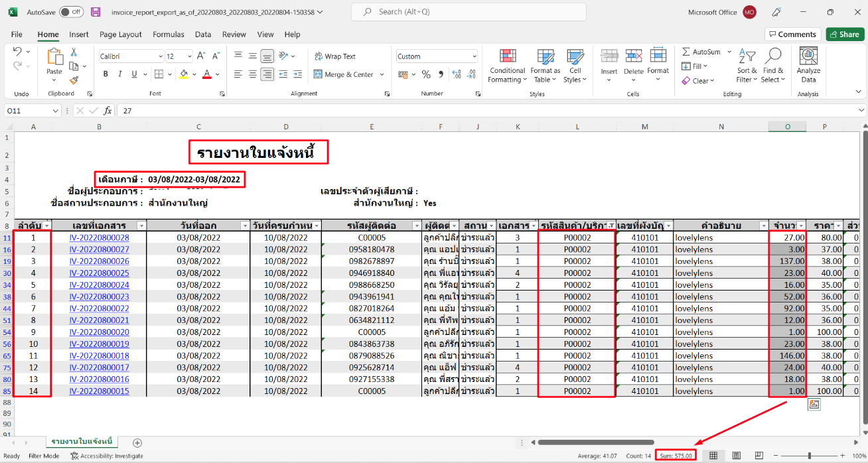
Task: Open the File tab
Action: 17,34
